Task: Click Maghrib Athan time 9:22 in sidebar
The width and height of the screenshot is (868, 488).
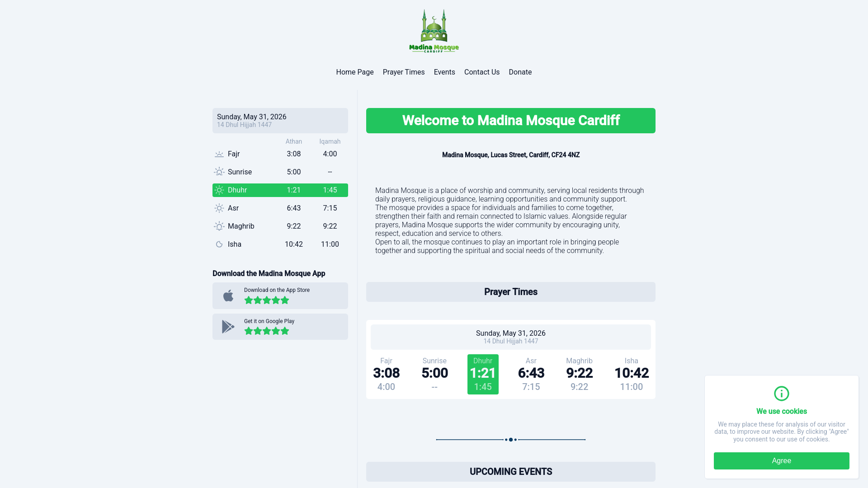Action: point(294,226)
